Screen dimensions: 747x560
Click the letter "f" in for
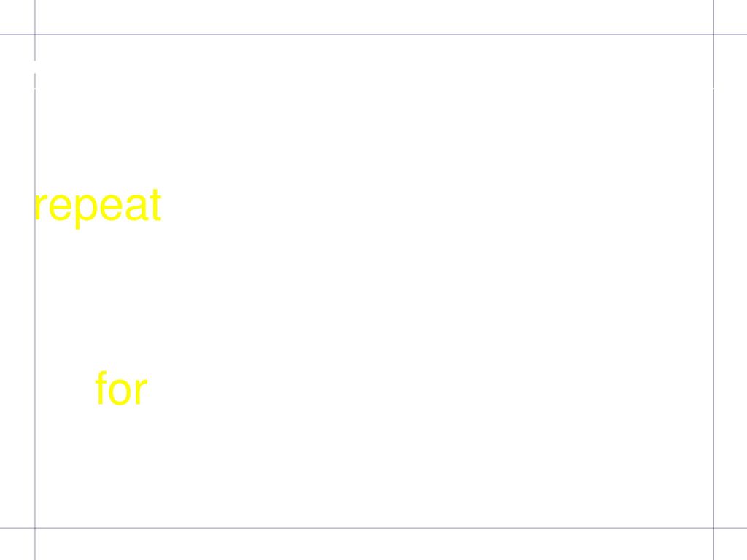pyautogui.click(x=101, y=388)
